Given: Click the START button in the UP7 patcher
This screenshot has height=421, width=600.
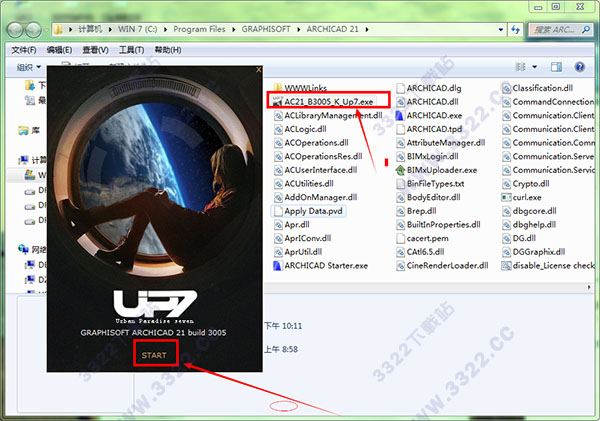Looking at the screenshot, I should tap(155, 355).
